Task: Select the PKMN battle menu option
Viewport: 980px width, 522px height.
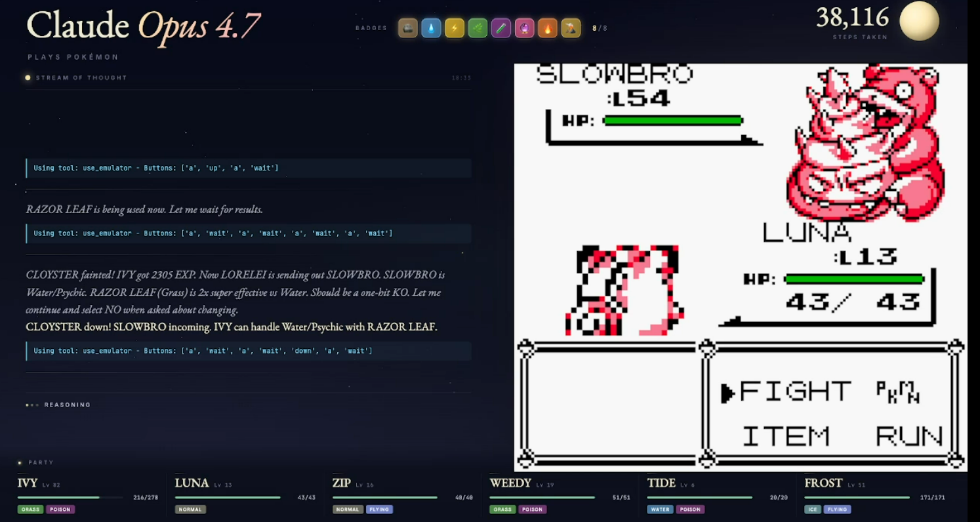Action: point(898,392)
